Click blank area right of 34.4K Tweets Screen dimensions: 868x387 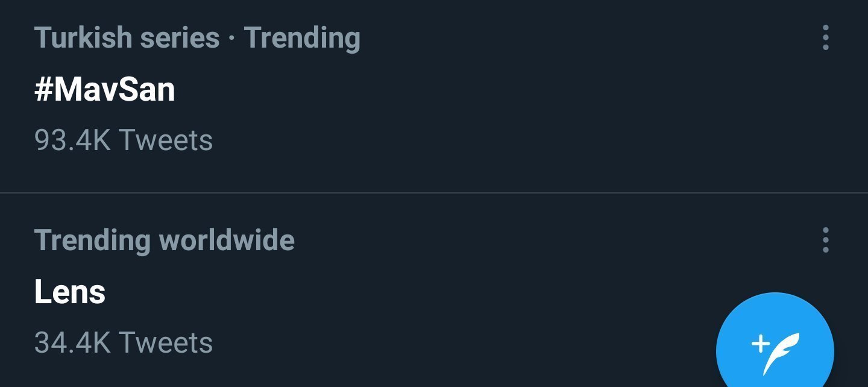click(x=422, y=342)
